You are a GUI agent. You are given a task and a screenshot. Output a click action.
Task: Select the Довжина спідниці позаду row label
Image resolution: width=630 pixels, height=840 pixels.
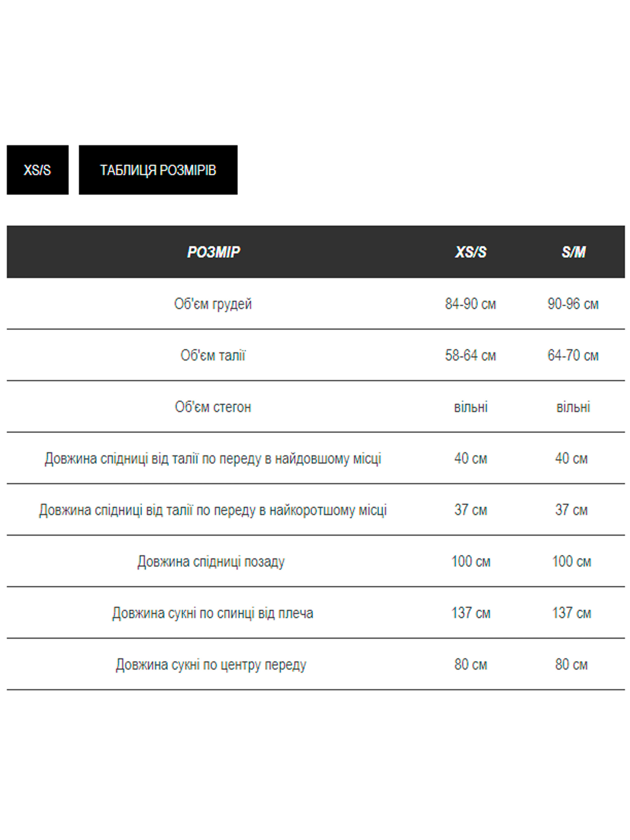(x=211, y=562)
